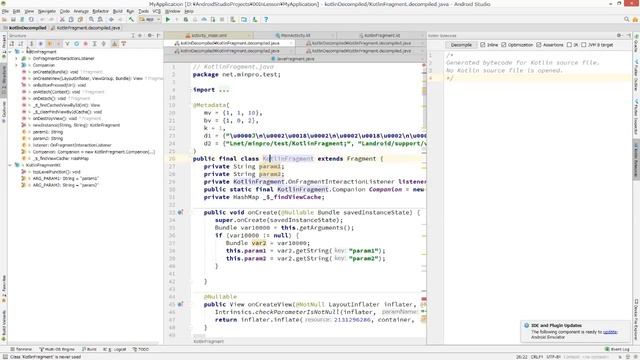640x360 pixels.
Task: Collapse the KotlinFragmentKt node
Action: click(10, 165)
